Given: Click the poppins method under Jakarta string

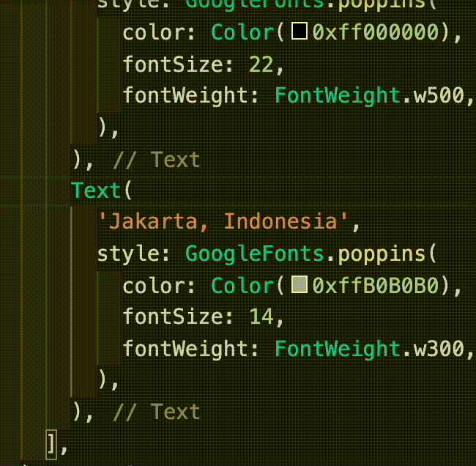Looking at the screenshot, I should 382,255.
